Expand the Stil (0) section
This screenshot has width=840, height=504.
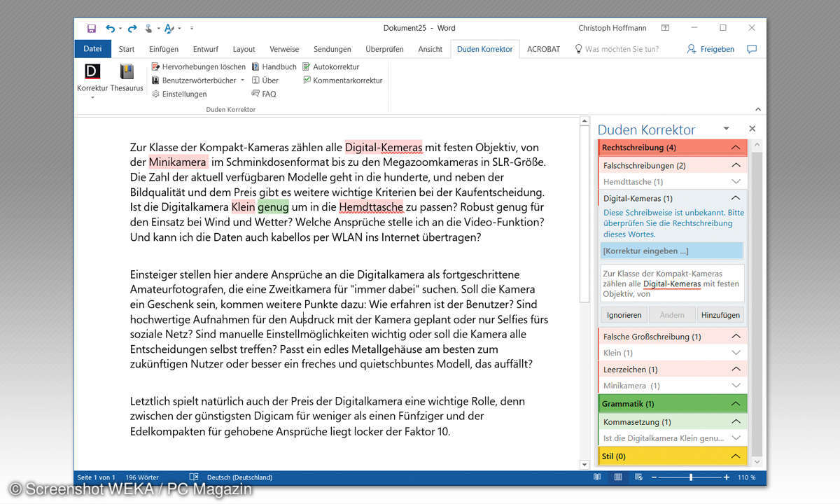pos(735,456)
